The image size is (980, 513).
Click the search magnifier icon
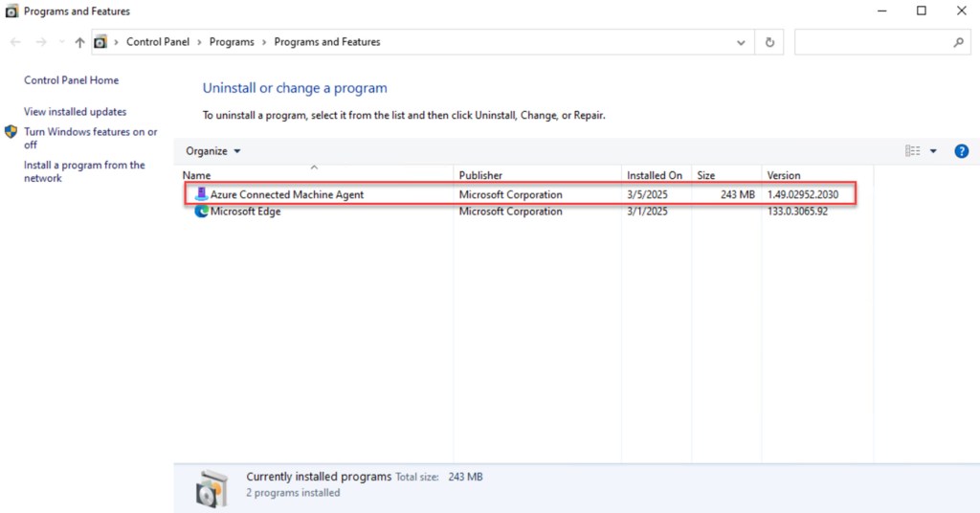(x=958, y=42)
